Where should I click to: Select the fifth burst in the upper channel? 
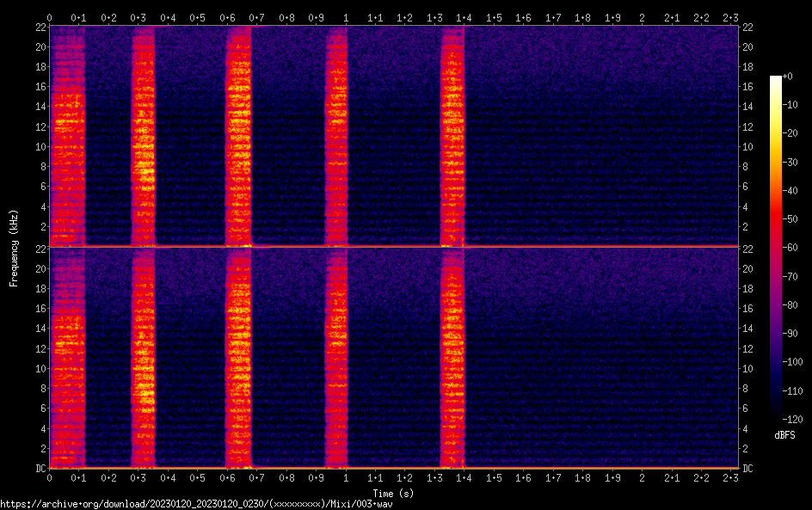pyautogui.click(x=452, y=136)
